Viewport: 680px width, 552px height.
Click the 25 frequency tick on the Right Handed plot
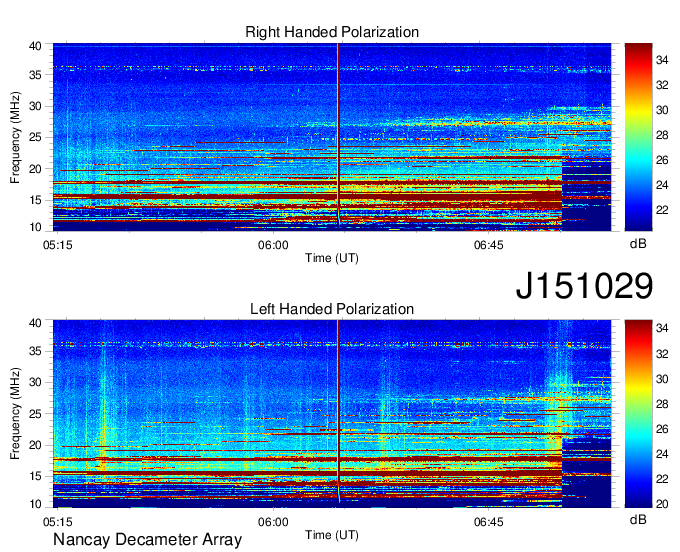click(x=35, y=137)
